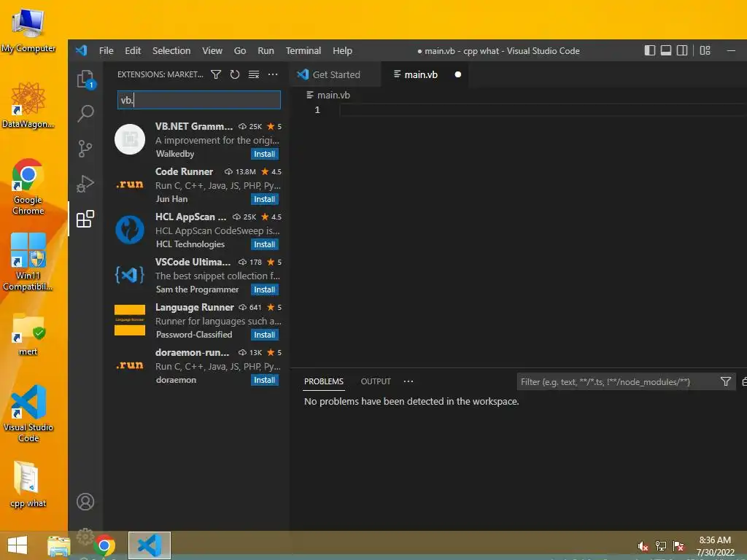Open the Selection menu
Image resolution: width=747 pixels, height=560 pixels.
pyautogui.click(x=171, y=50)
